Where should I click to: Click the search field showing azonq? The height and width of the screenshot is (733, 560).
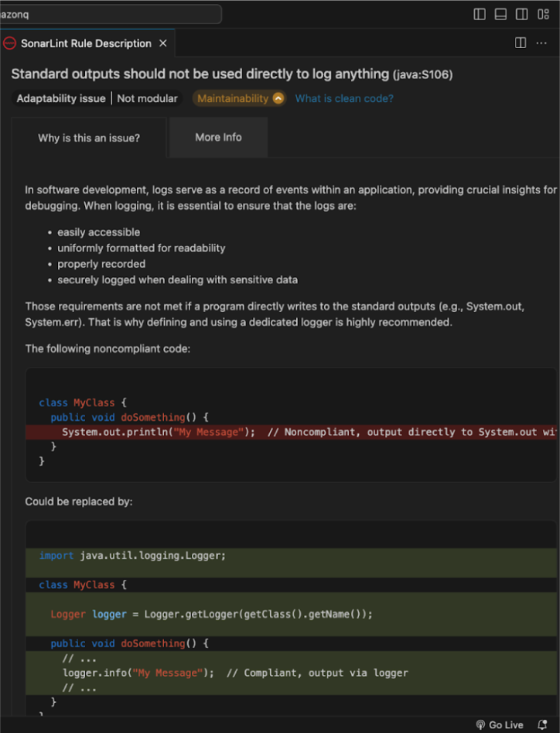(108, 13)
